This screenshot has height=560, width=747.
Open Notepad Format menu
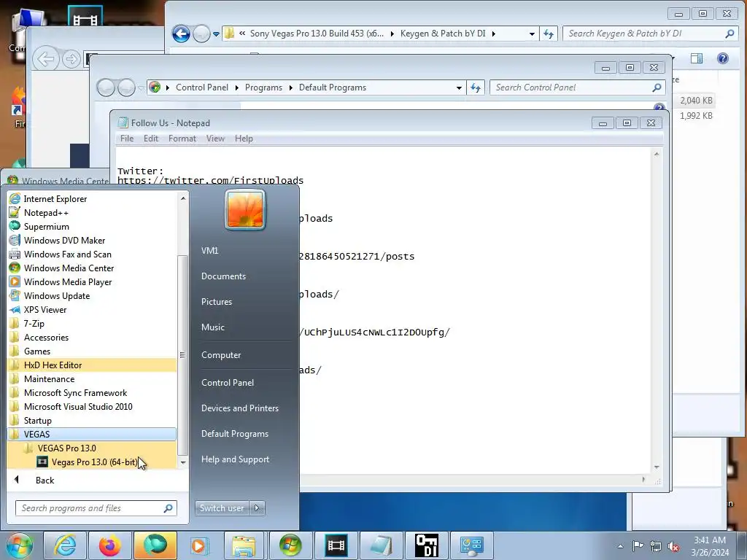[182, 139]
